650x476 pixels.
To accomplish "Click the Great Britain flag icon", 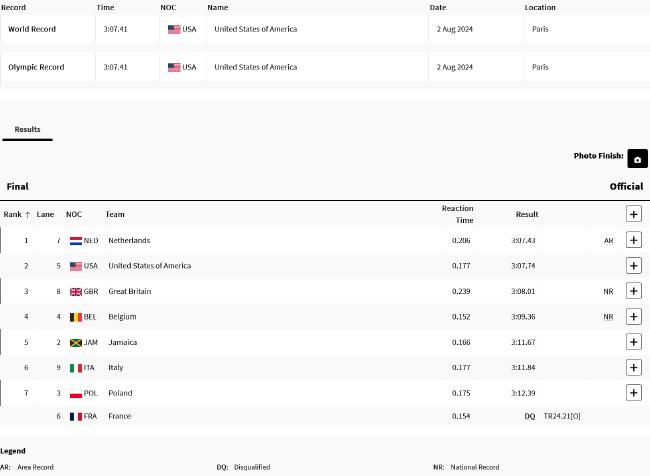I will [76, 291].
